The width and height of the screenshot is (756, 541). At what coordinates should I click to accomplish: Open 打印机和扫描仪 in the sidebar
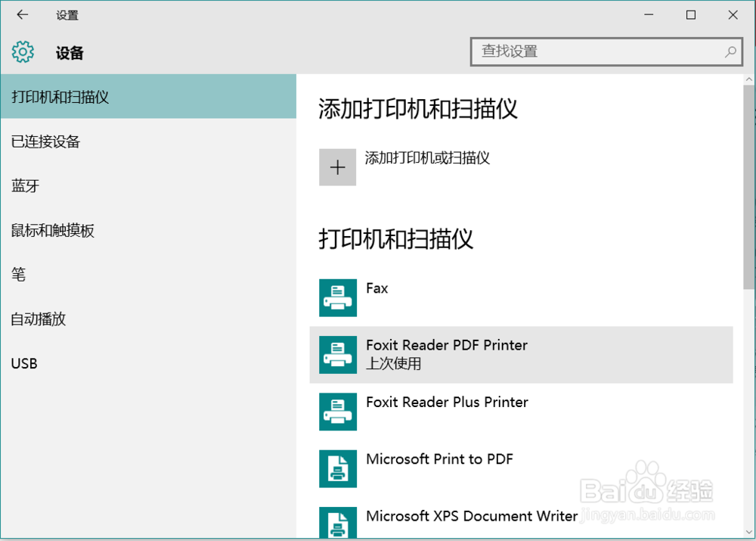click(148, 97)
